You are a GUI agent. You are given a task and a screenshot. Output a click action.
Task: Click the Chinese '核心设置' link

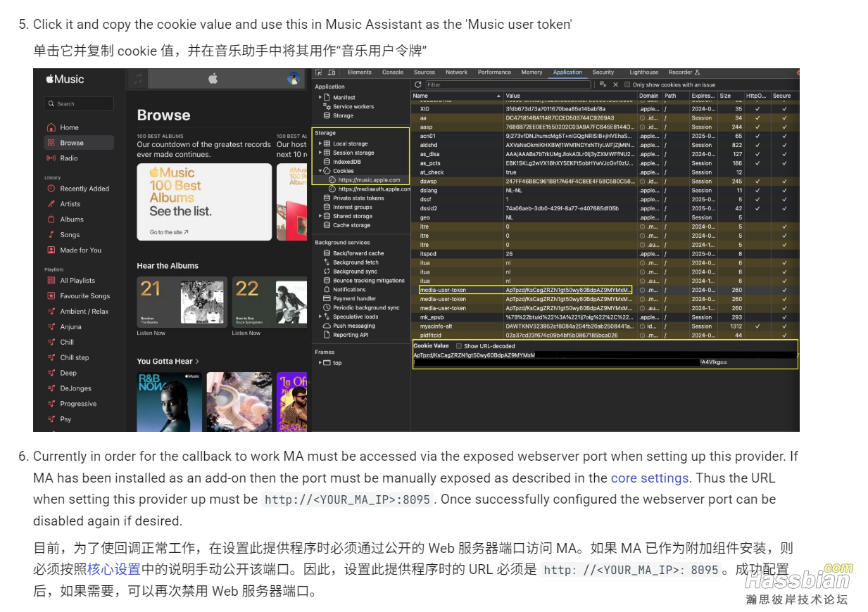[x=115, y=569]
